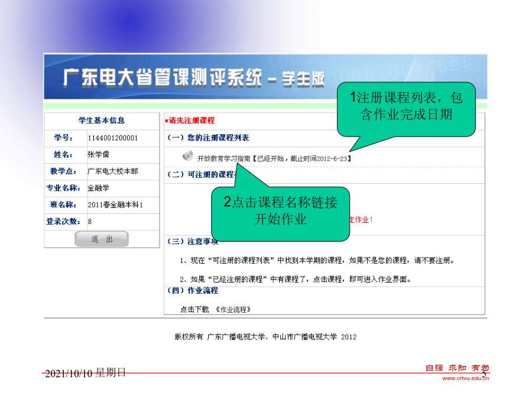Click the (三) 注意事项 heading
The height and width of the screenshot is (399, 532).
point(193,241)
